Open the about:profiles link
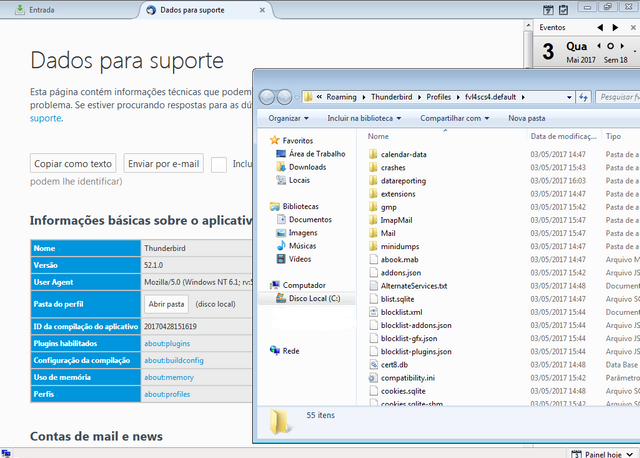Image resolution: width=640 pixels, height=458 pixels. click(x=167, y=394)
